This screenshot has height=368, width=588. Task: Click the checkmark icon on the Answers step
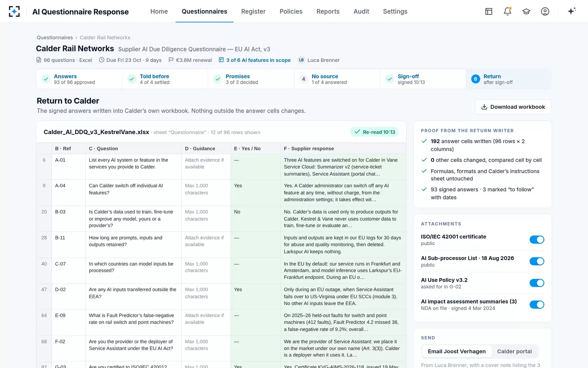tap(46, 79)
